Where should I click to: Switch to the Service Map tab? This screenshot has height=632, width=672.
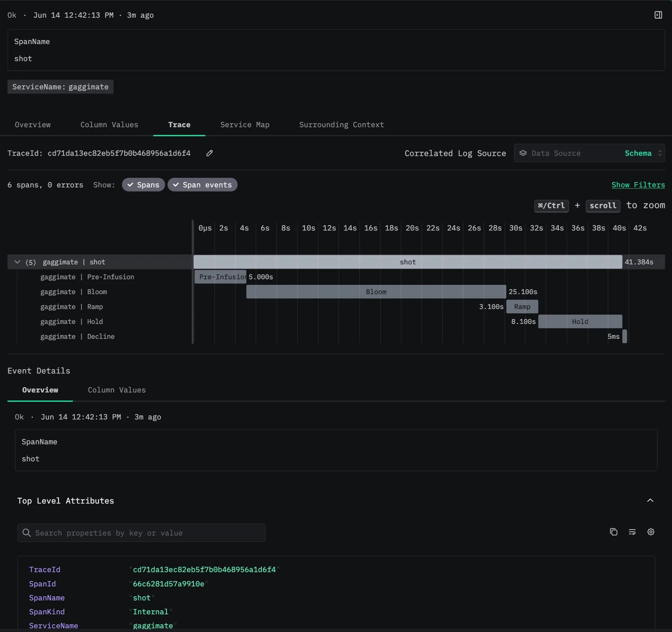245,125
